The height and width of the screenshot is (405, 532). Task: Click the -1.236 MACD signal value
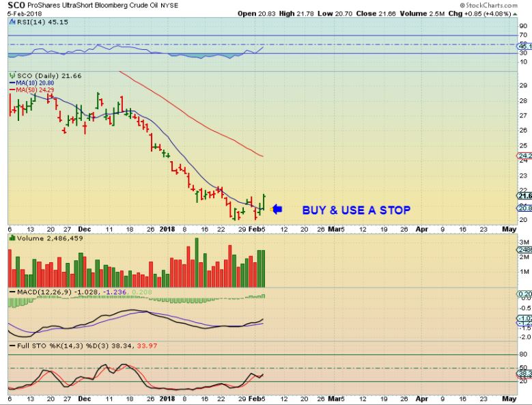click(x=114, y=292)
